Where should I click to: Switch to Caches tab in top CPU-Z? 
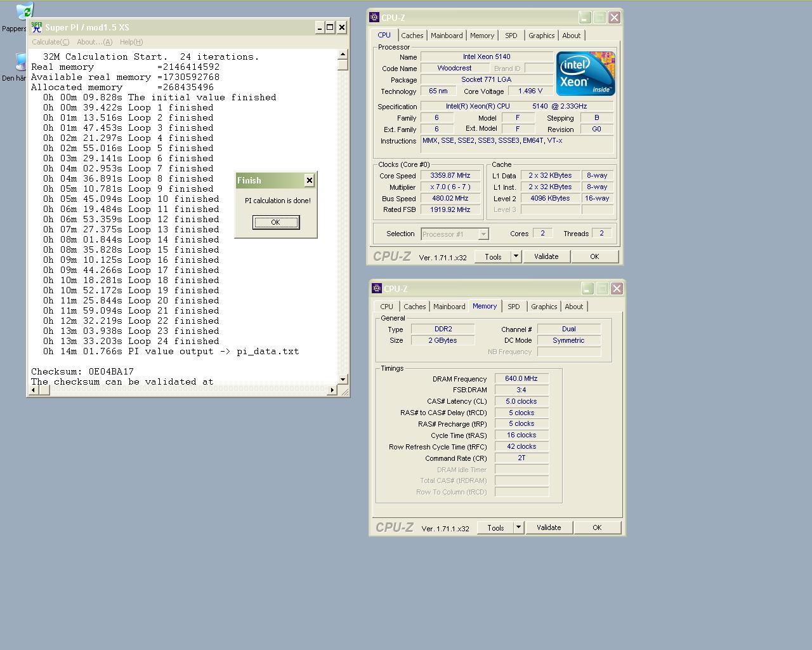point(412,36)
